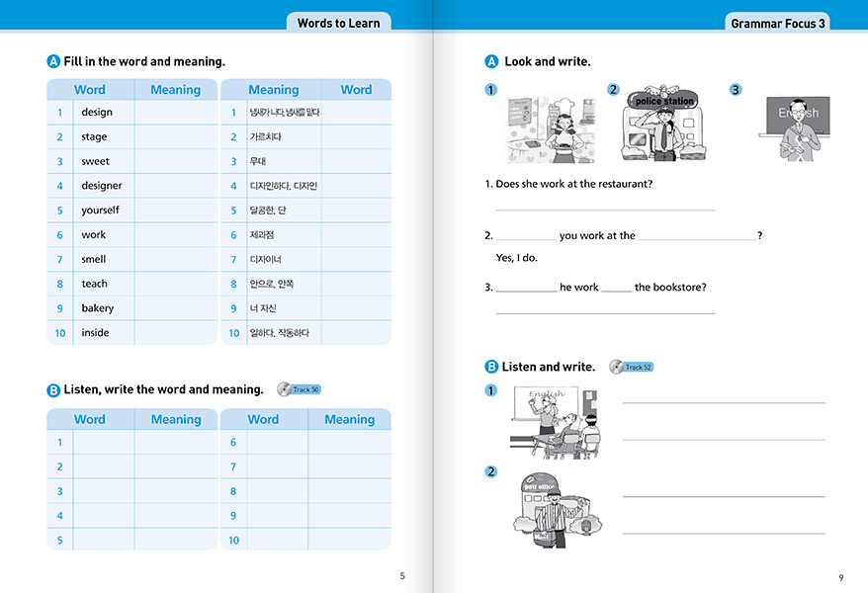
Task: Select the "Grammar Focus 3" tab
Action: point(778,23)
